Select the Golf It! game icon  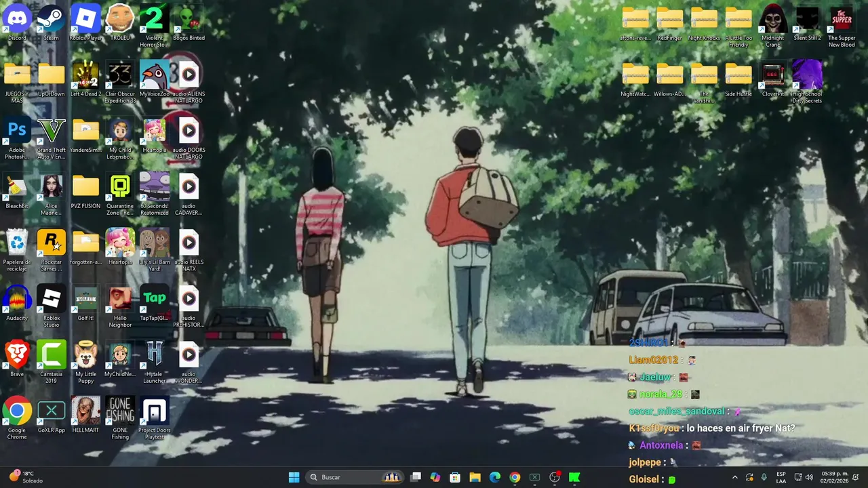pos(86,304)
